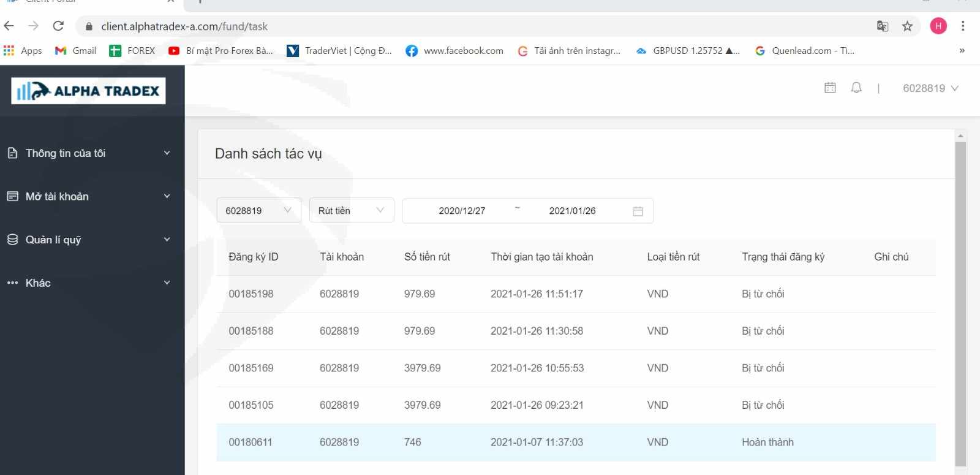
Task: Open the Rút tiền task type dropdown
Action: tap(351, 210)
